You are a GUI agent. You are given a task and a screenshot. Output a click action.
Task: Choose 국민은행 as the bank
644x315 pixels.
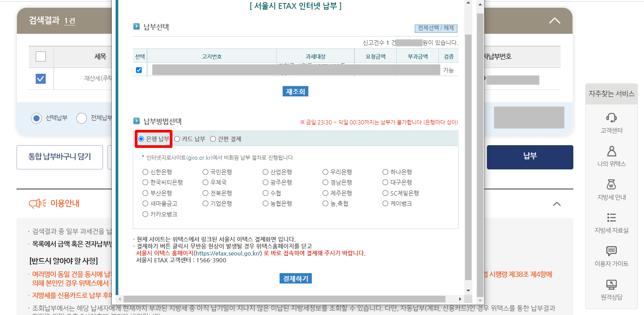point(205,172)
